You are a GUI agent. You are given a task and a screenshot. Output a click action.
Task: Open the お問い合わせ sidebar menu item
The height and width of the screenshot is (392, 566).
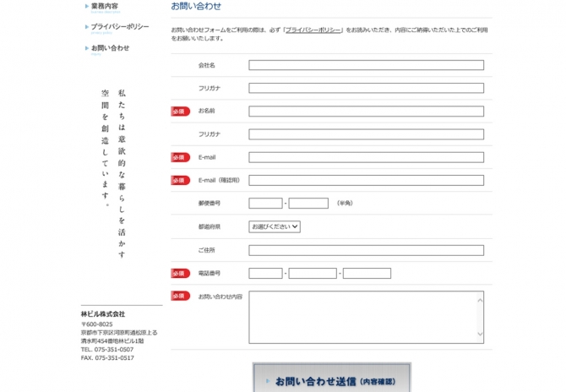(110, 48)
